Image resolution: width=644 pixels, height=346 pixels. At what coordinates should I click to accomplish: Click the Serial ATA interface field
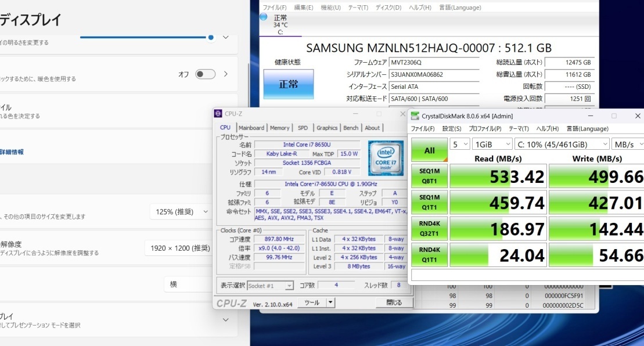(x=434, y=86)
